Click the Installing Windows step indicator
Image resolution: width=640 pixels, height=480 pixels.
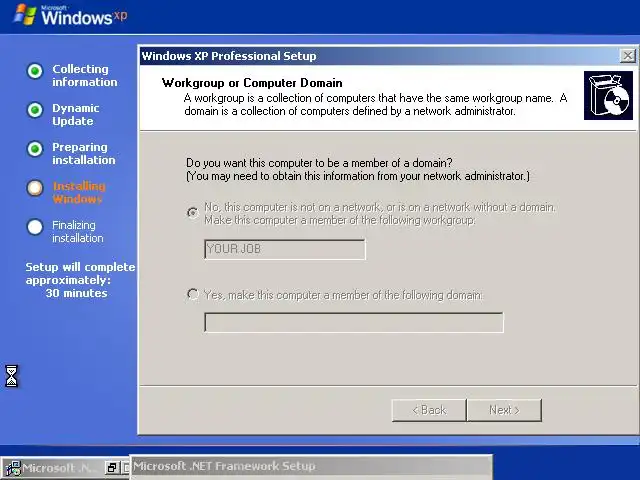[35, 188]
